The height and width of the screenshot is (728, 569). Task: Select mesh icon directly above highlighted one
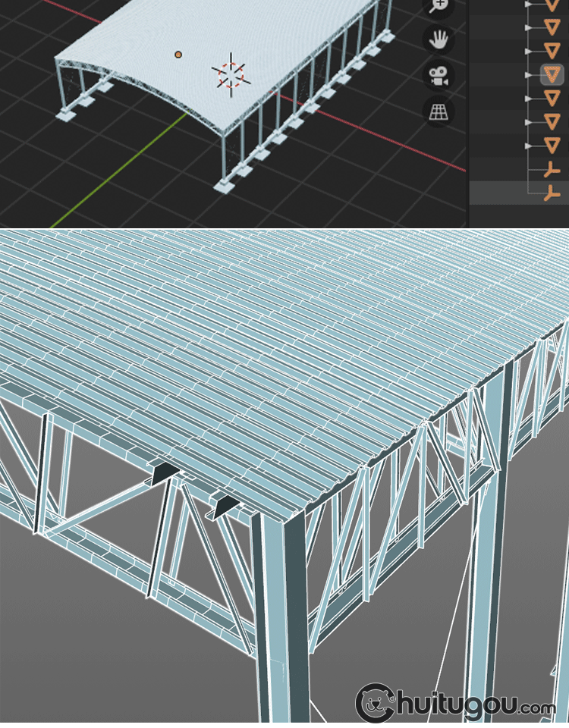(552, 51)
